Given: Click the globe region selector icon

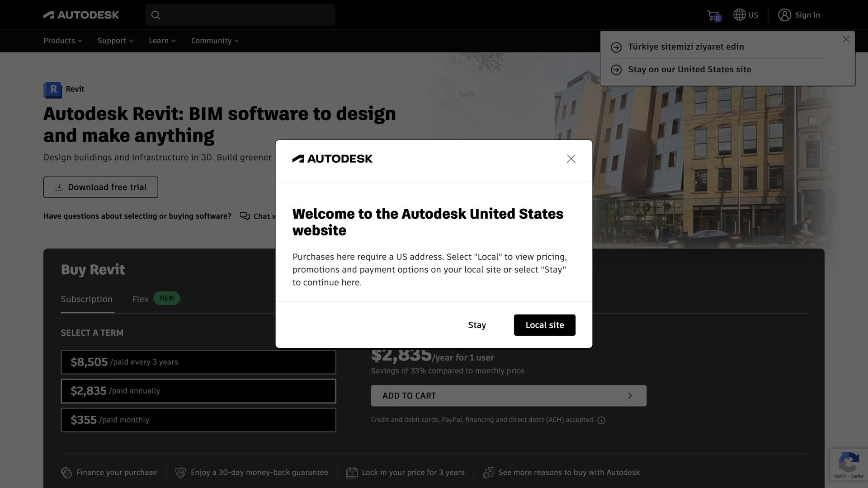Looking at the screenshot, I should pyautogui.click(x=739, y=14).
